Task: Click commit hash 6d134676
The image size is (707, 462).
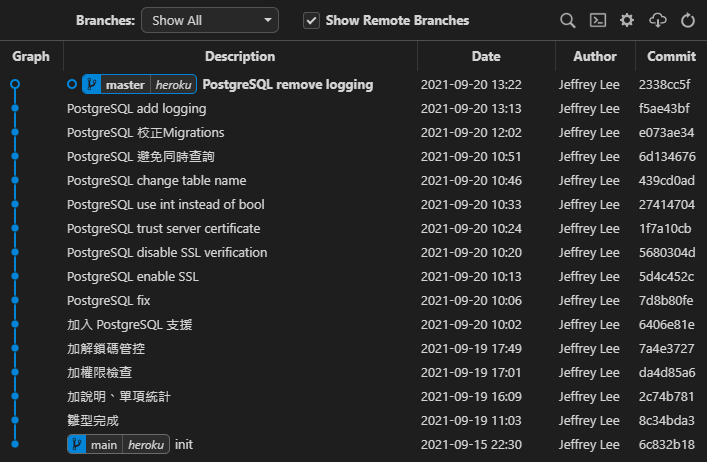Action: click(x=667, y=157)
